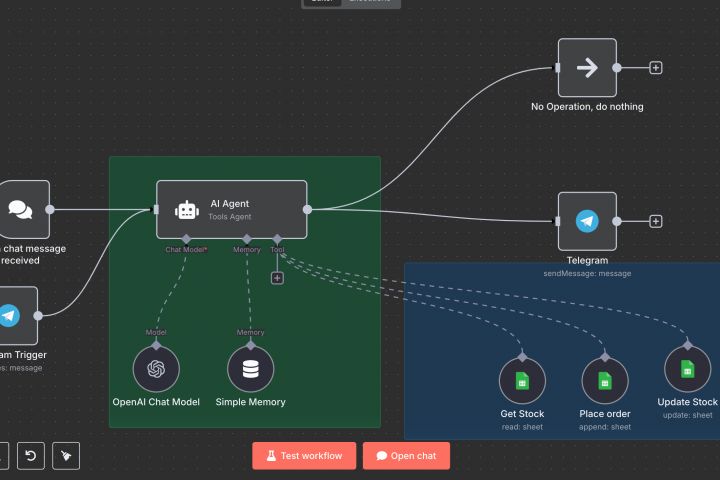Screen dimensions: 720x480
Task: Add a tool via plus under Tool
Action: pos(277,278)
